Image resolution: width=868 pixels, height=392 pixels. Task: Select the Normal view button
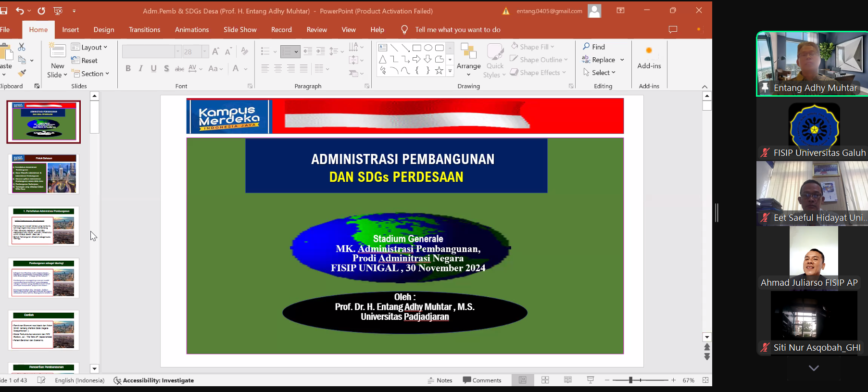click(x=522, y=380)
